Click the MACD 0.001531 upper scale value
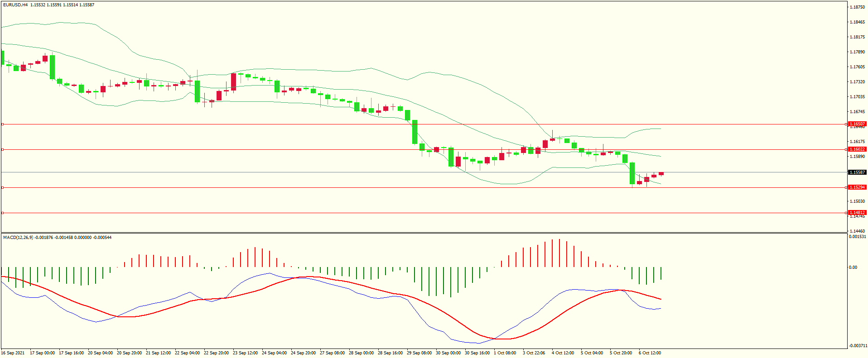 tap(857, 237)
